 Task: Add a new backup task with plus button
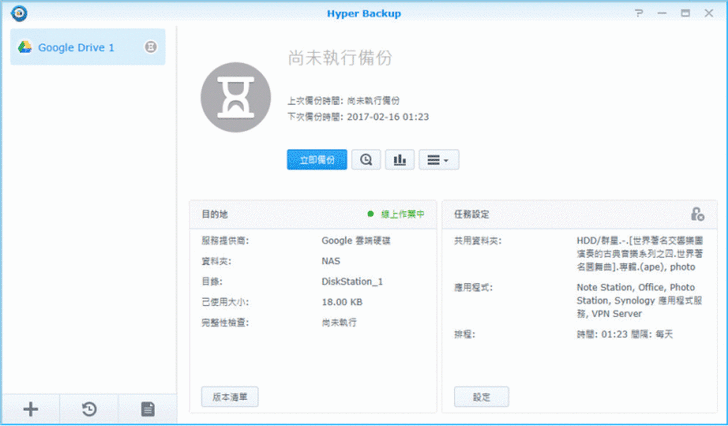[x=30, y=408]
